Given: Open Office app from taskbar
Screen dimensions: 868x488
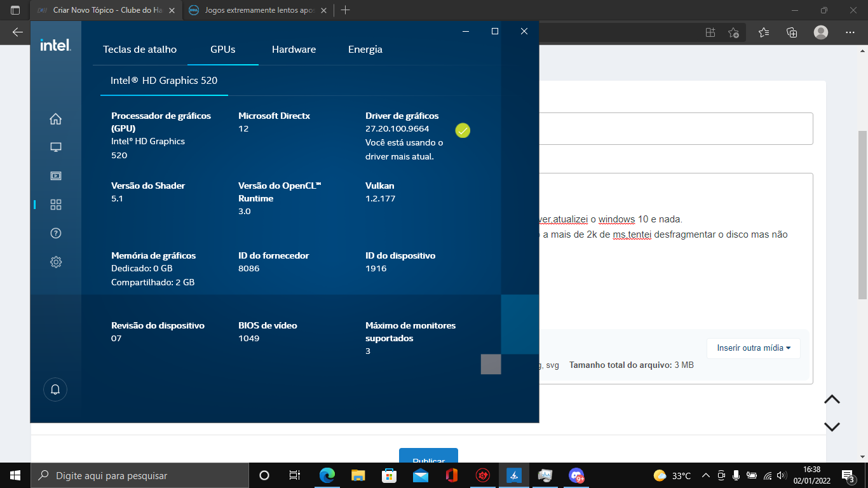Looking at the screenshot, I should pyautogui.click(x=452, y=475).
